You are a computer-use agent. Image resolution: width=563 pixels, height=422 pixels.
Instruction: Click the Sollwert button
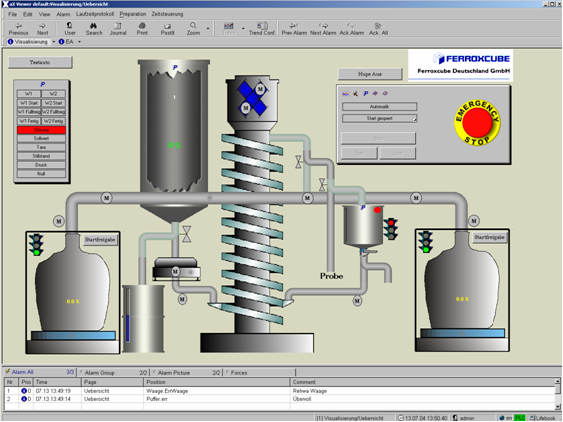41,138
